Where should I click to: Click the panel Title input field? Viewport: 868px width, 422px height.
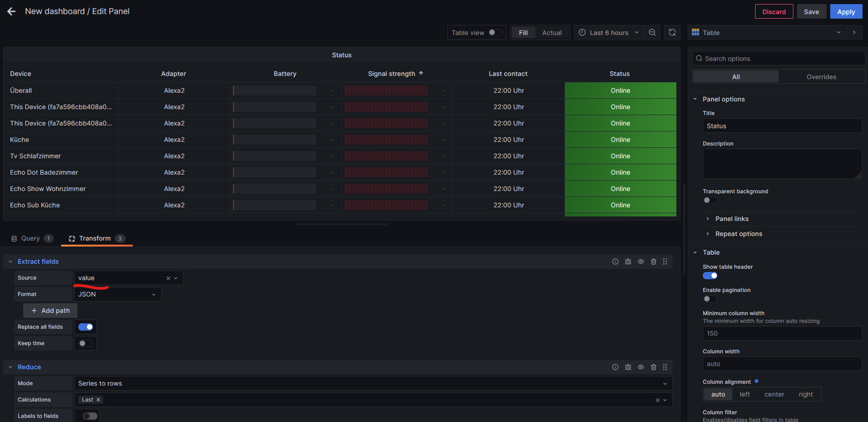[x=782, y=126]
